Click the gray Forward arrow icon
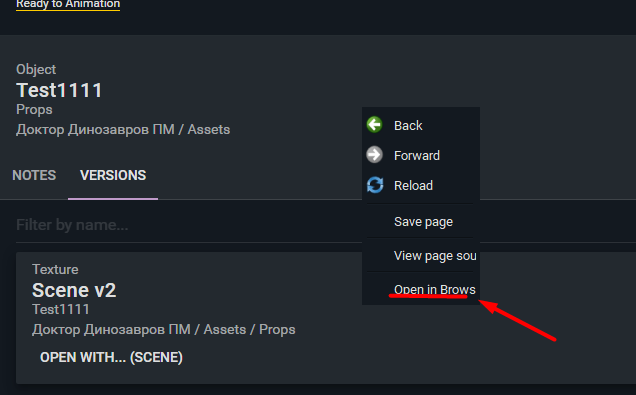Screen dimensions: 636x395 point(374,155)
